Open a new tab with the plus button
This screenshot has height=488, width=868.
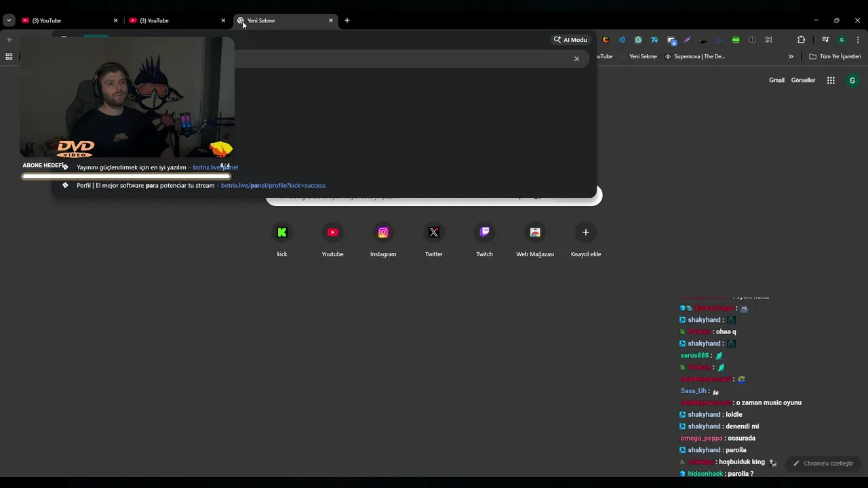(x=347, y=20)
